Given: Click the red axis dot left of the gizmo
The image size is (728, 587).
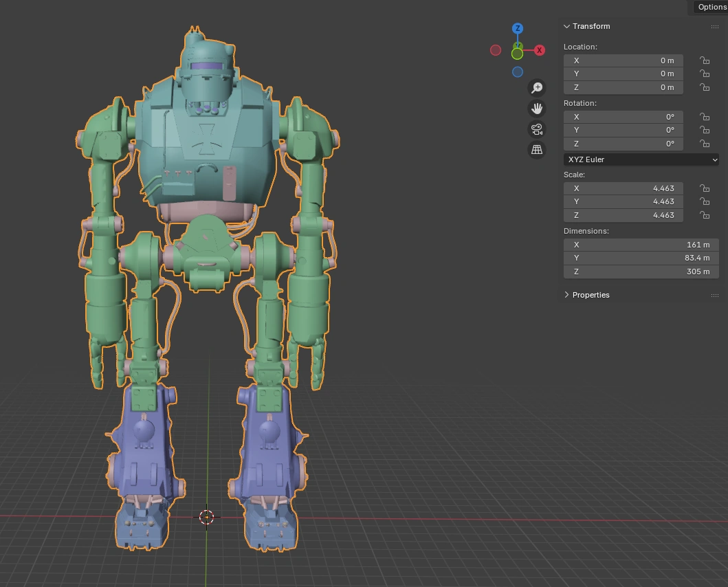Looking at the screenshot, I should coord(495,49).
